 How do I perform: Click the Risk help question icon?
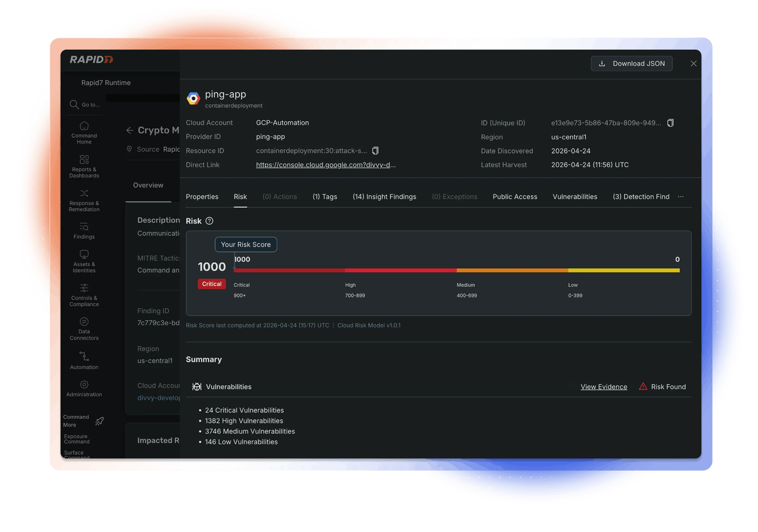click(209, 221)
